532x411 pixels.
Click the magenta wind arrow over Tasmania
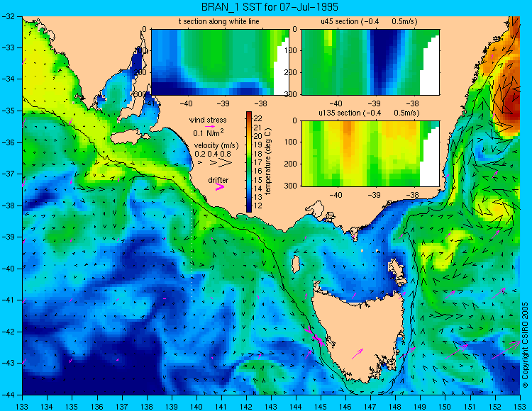tap(358, 354)
